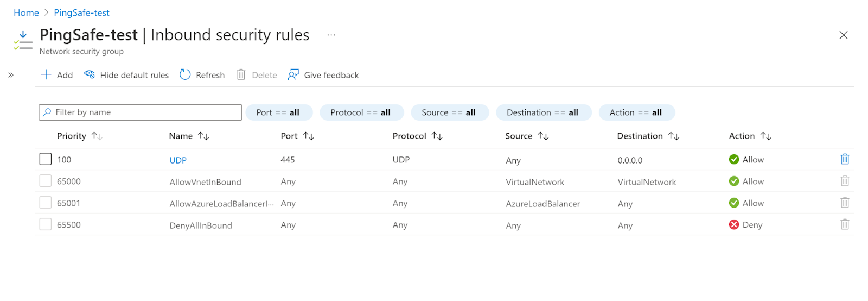Hide default rules using eye toggle

click(90, 74)
